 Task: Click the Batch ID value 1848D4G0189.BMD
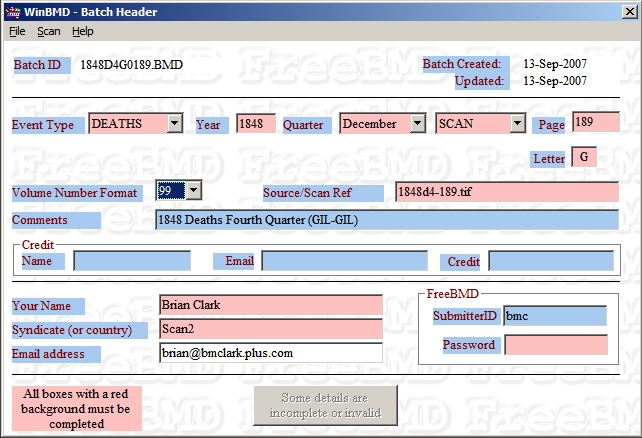pos(131,65)
